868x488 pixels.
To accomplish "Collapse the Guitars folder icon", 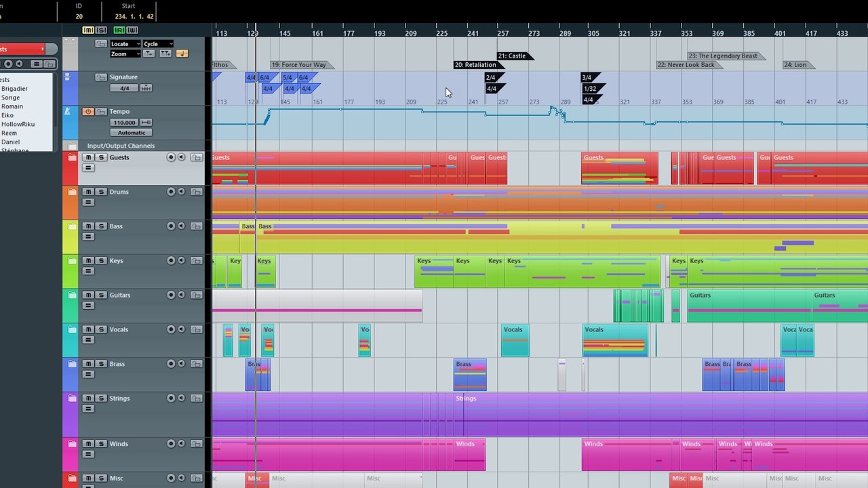I will click(x=72, y=296).
